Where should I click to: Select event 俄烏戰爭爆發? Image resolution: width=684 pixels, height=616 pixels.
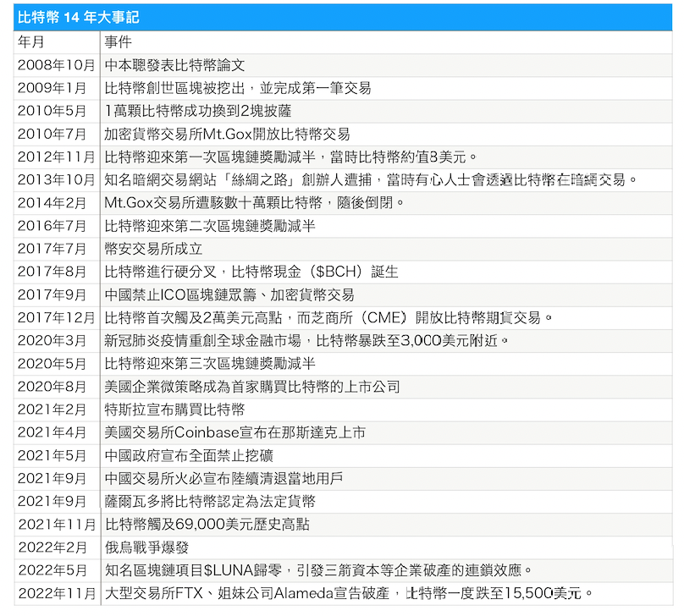[x=146, y=547]
